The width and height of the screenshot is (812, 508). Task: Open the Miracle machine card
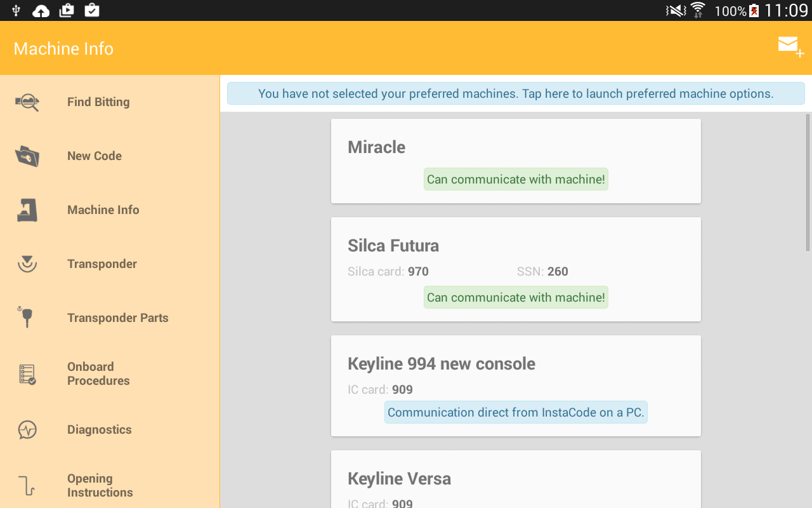pyautogui.click(x=516, y=147)
